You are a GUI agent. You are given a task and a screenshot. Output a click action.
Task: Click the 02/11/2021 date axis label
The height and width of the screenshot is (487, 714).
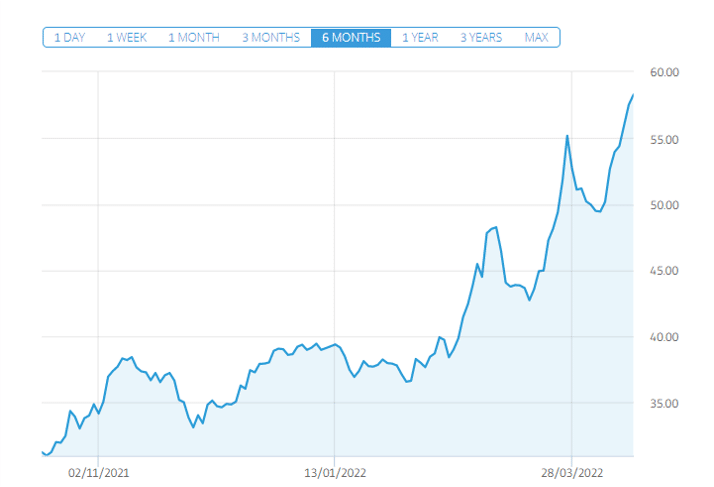click(98, 473)
